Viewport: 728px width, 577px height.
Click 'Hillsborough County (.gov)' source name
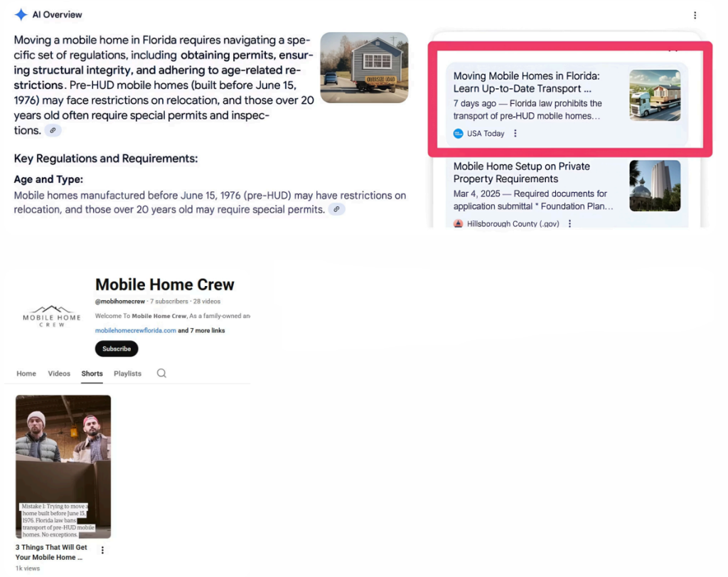click(x=513, y=223)
